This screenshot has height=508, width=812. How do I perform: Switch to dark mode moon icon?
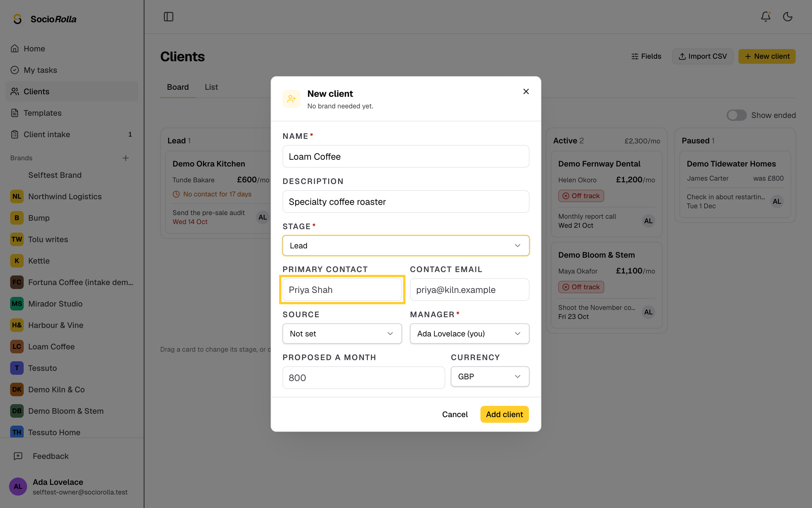click(x=787, y=17)
